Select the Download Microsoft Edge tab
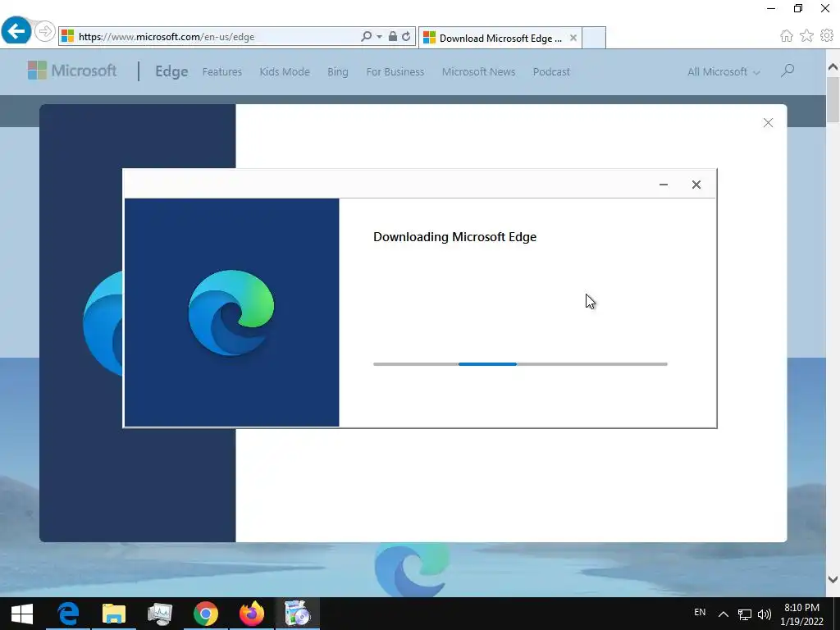The height and width of the screenshot is (630, 840). coord(500,38)
